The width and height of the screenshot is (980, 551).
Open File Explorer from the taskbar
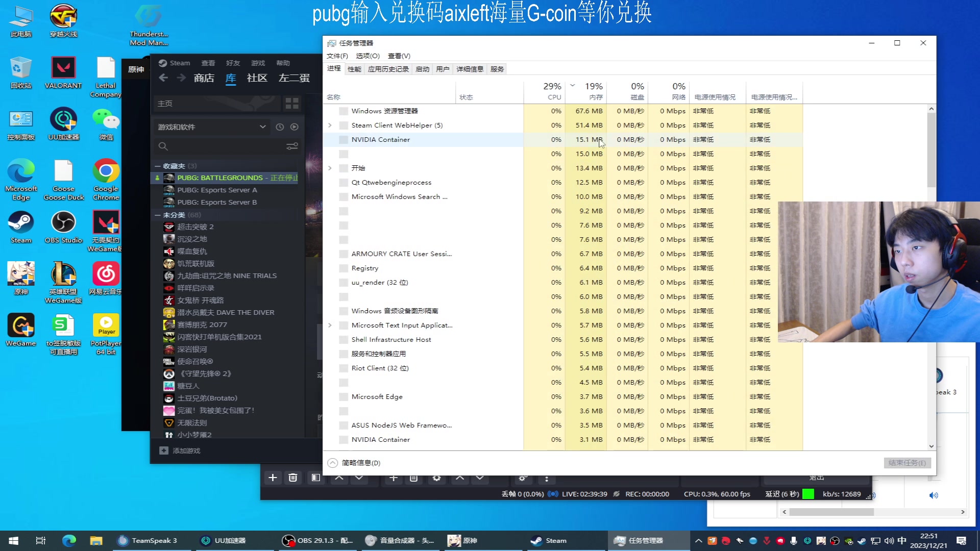coord(96,541)
